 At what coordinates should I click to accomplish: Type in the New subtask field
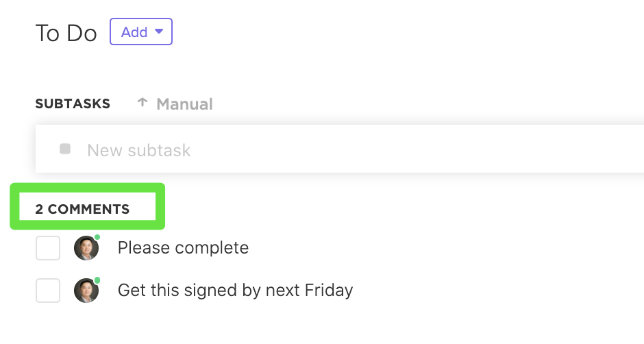pos(274,150)
